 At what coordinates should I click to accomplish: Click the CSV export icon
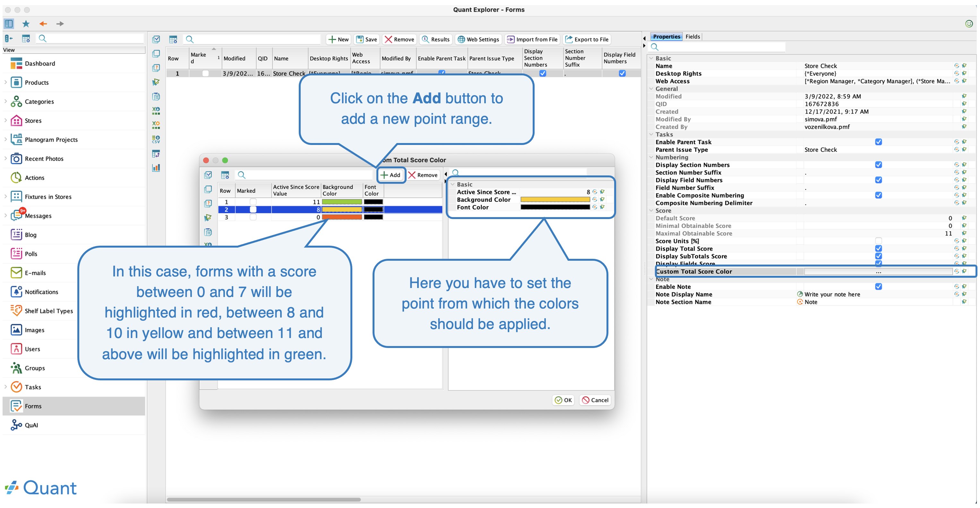pyautogui.click(x=156, y=139)
